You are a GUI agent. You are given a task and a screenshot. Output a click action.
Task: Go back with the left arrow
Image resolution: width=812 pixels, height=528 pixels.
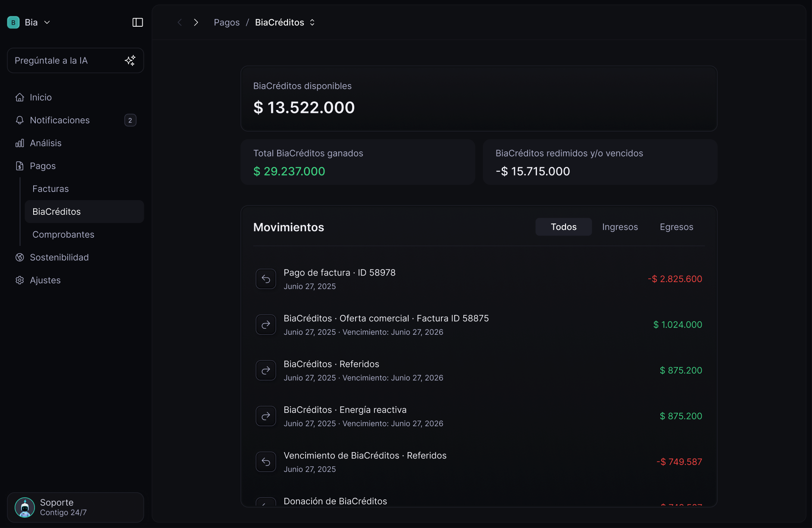click(180, 22)
